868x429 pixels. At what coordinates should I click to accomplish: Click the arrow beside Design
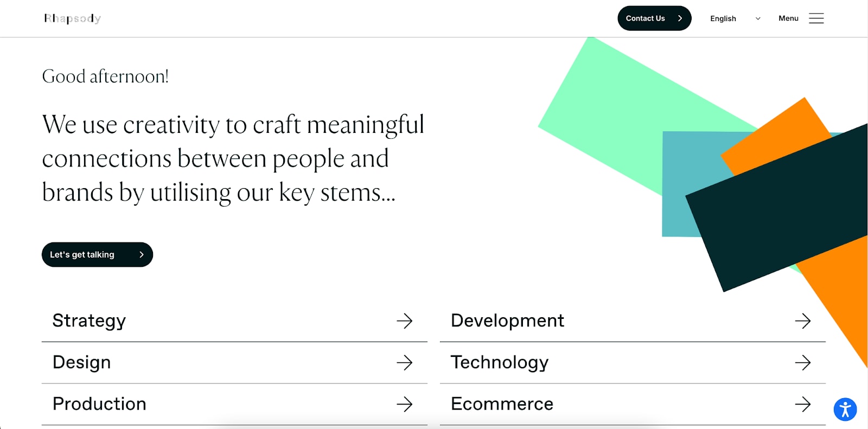[x=404, y=362]
